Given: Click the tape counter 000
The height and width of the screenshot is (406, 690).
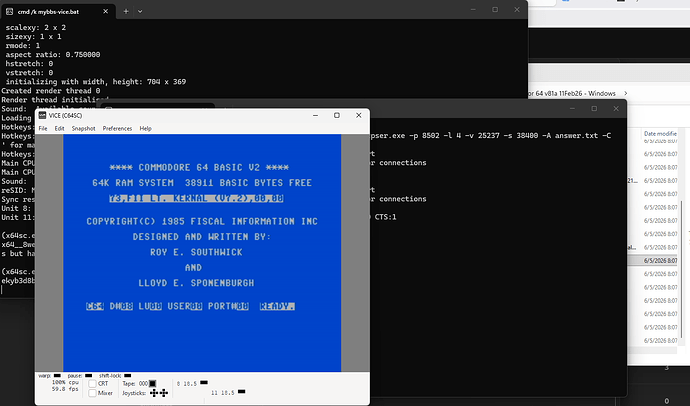Looking at the screenshot, I should [x=143, y=384].
